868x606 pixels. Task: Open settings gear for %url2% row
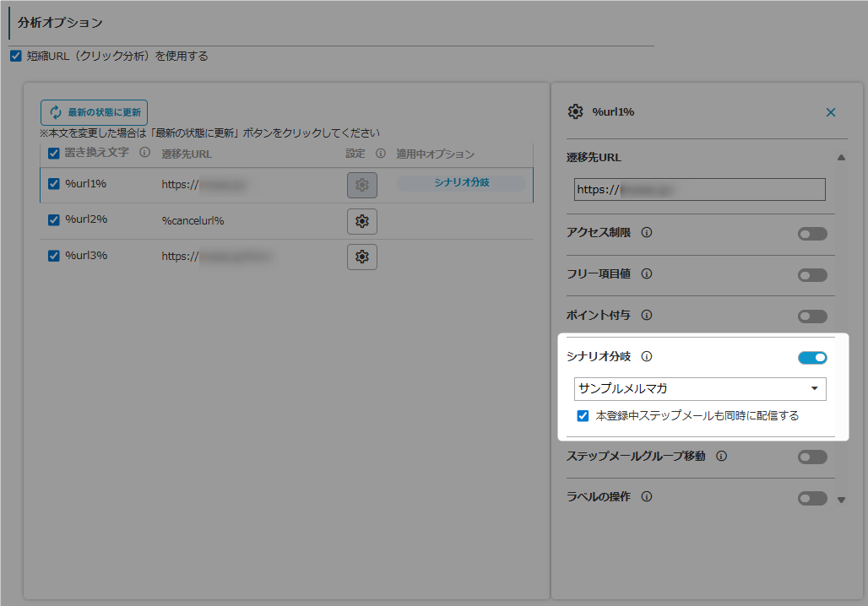pyautogui.click(x=362, y=221)
